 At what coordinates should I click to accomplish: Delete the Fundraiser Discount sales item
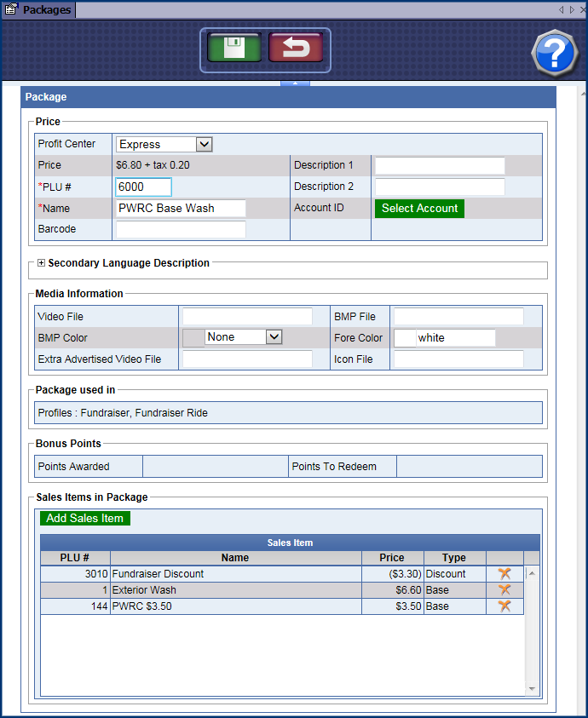504,574
